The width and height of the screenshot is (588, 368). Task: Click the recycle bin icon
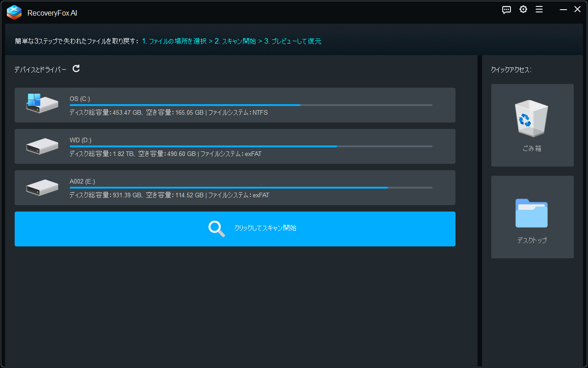[x=532, y=118]
